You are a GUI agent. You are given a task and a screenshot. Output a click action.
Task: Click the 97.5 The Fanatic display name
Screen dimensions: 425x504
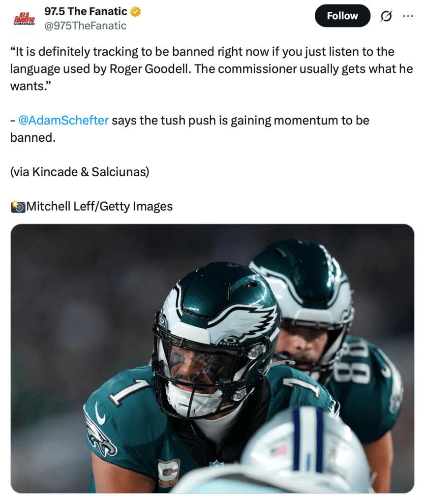86,11
